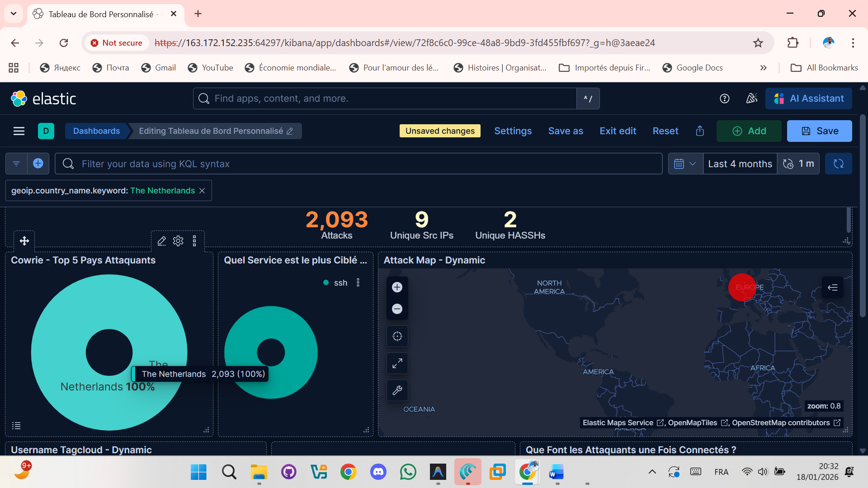Expand the map to fullscreen
Image resolution: width=868 pixels, height=488 pixels.
(397, 363)
